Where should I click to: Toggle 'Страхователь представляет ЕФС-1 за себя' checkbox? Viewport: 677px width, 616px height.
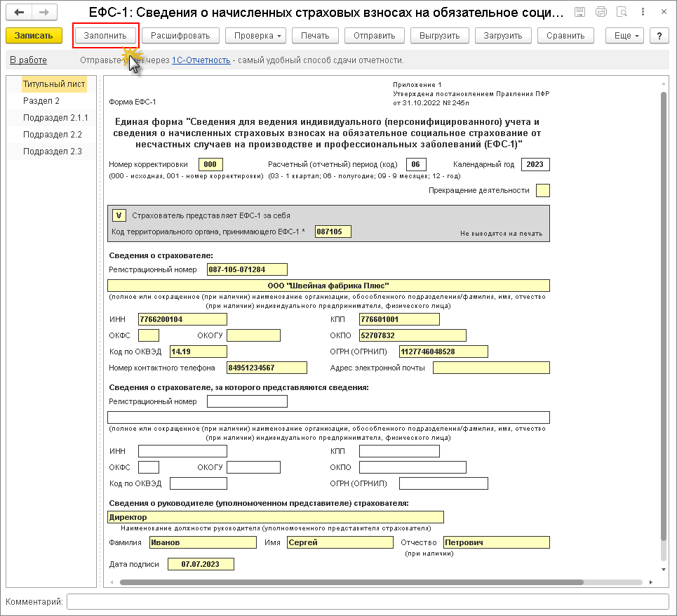pos(119,215)
